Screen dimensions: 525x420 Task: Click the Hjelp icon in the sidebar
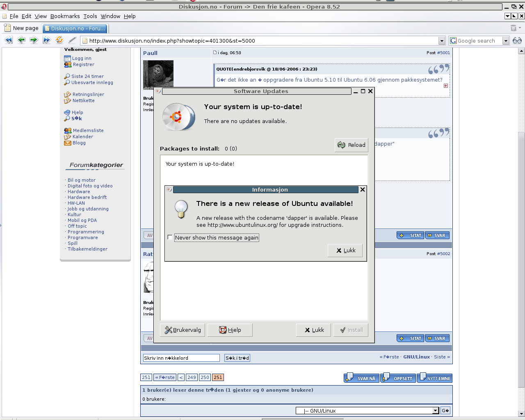tap(67, 112)
